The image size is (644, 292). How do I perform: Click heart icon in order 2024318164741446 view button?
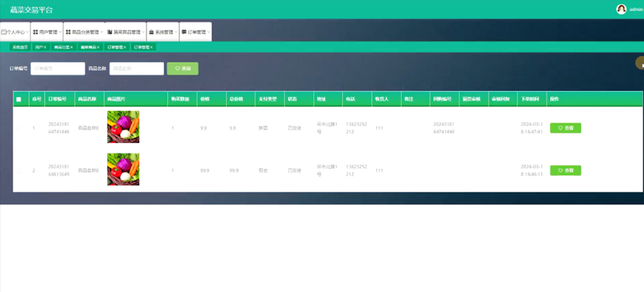pyautogui.click(x=560, y=128)
